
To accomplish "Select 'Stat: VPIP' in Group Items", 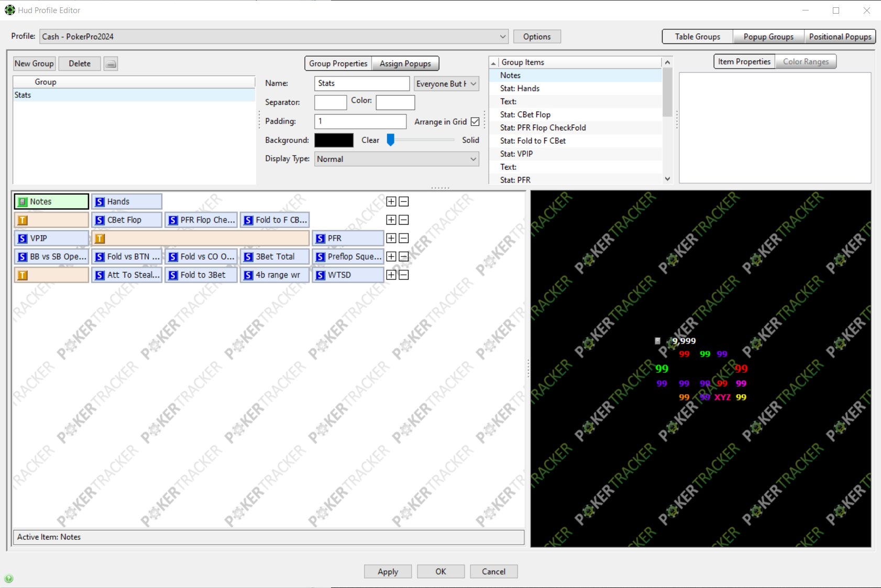I will [576, 154].
